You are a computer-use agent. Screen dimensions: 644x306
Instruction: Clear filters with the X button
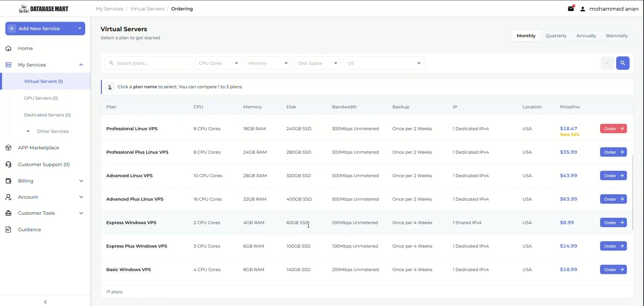(607, 63)
